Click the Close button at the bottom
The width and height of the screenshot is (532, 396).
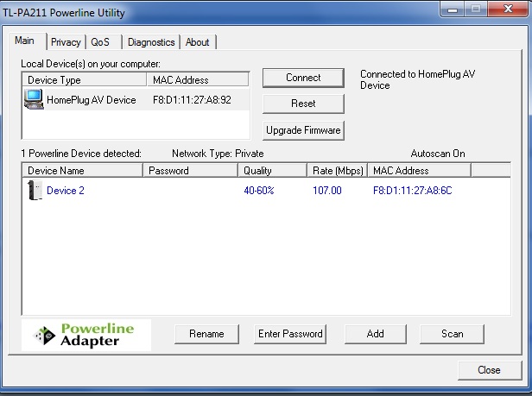[x=489, y=370]
